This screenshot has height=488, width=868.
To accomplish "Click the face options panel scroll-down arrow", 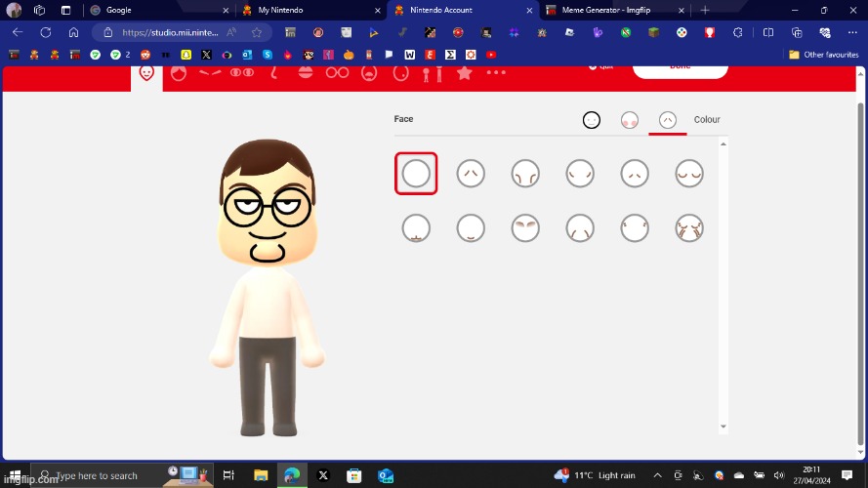I will [x=723, y=427].
